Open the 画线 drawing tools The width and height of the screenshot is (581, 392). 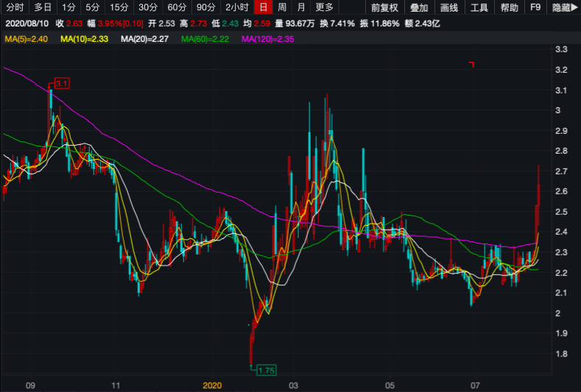pos(448,7)
